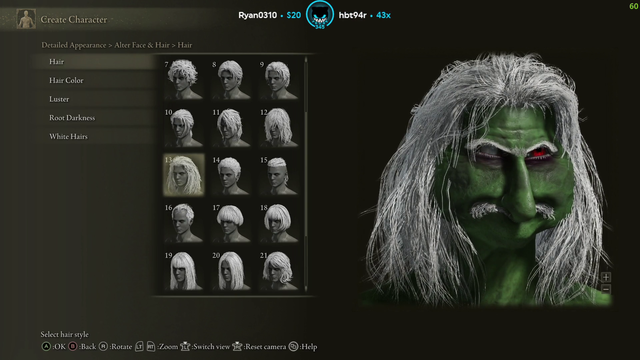The width and height of the screenshot is (640, 360).
Task: Zoom in with the plus icon
Action: click(606, 277)
